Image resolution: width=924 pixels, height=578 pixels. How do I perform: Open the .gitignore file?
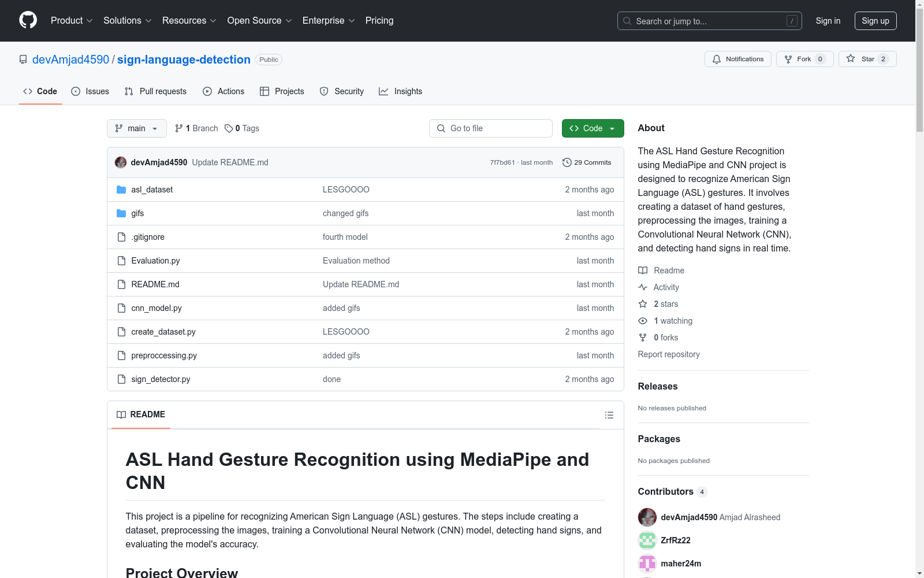click(x=148, y=237)
